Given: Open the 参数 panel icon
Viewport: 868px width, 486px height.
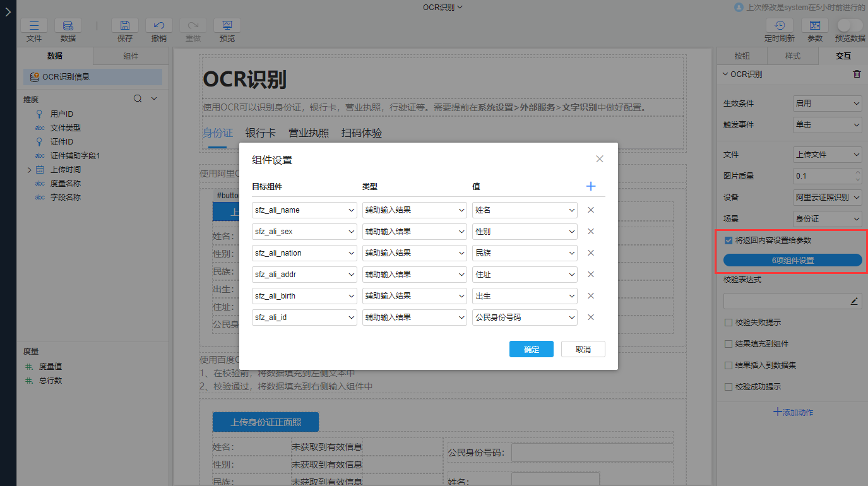Looking at the screenshot, I should click(x=814, y=26).
